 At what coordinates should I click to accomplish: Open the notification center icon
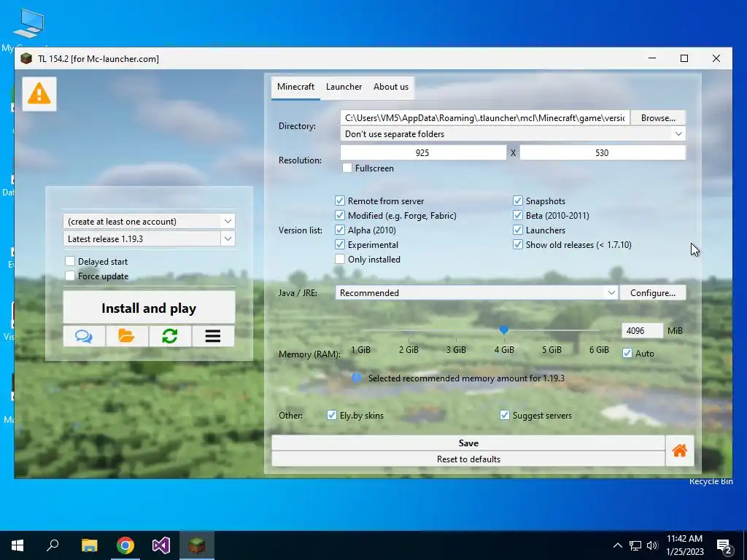click(x=724, y=546)
